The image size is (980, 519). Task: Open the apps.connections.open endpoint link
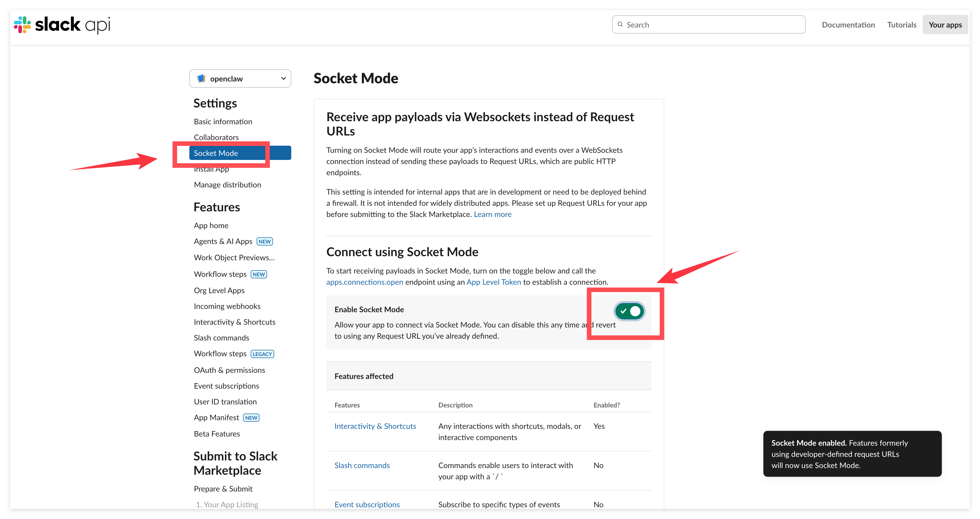tap(364, 282)
